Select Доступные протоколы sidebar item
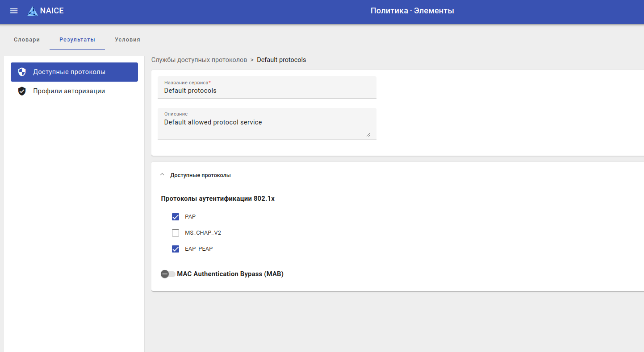 (69, 72)
